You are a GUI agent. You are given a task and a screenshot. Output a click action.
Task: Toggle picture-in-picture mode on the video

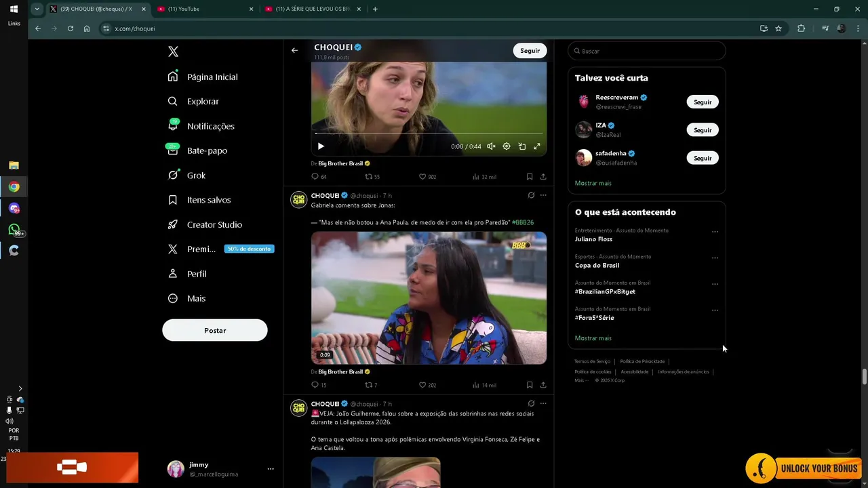[x=522, y=146]
